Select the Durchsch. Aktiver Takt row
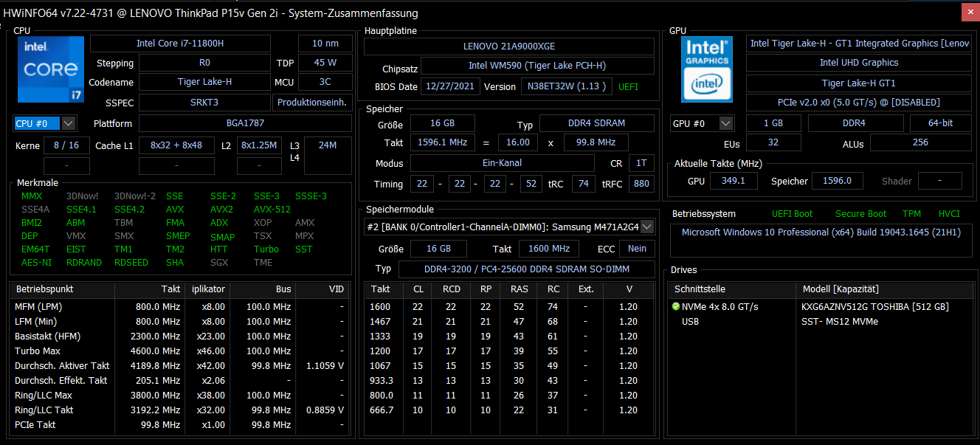The height and width of the screenshot is (445, 980). [179, 365]
